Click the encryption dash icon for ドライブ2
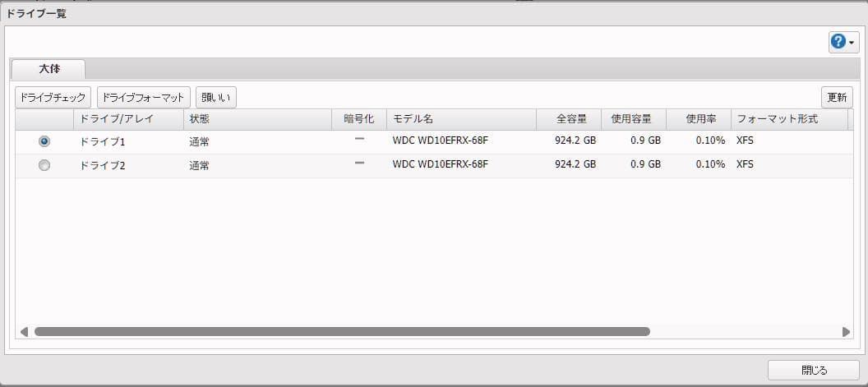The height and width of the screenshot is (387, 868). [x=358, y=164]
